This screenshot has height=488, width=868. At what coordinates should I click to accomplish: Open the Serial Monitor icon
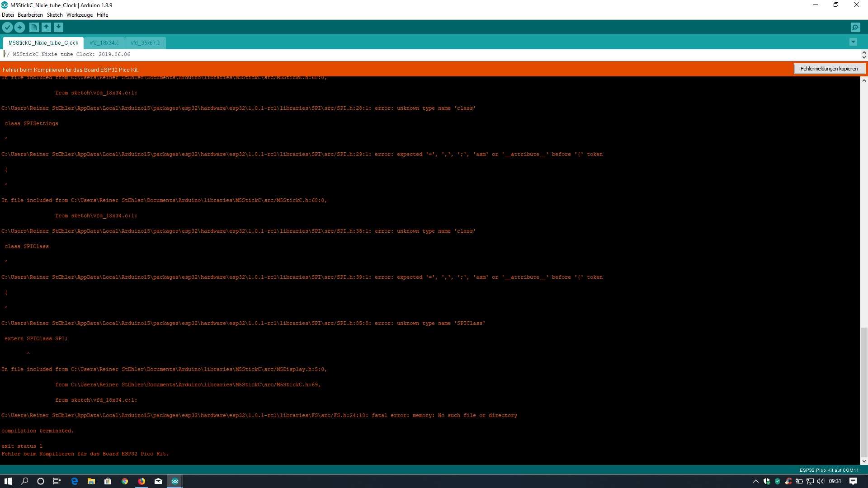855,28
